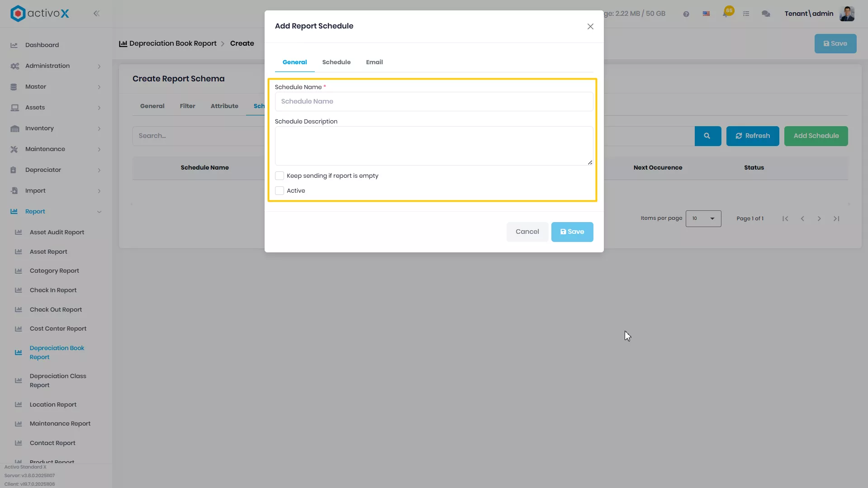Go to previous page of the table
The width and height of the screenshot is (868, 488).
pyautogui.click(x=802, y=219)
